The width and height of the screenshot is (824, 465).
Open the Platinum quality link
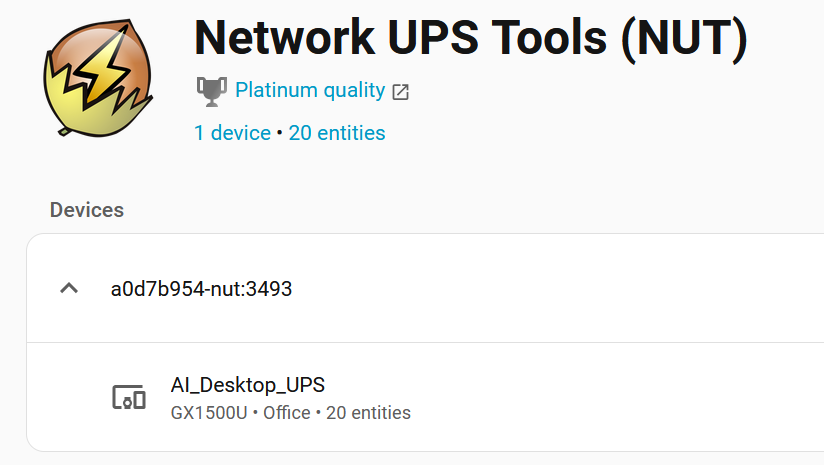click(x=310, y=91)
